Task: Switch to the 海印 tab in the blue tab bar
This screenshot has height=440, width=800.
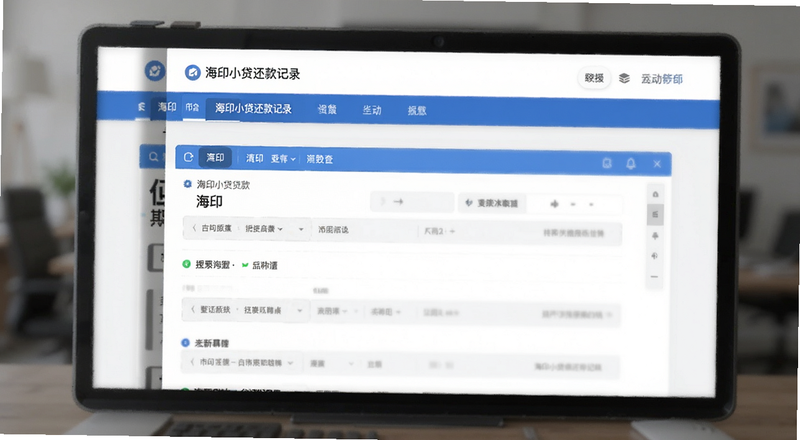Action: point(167,107)
